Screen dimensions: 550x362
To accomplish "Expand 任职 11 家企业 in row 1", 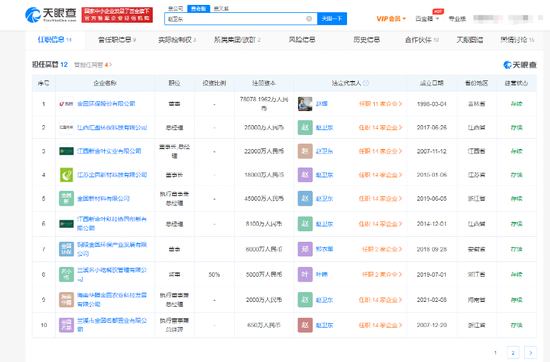I will (381, 104).
